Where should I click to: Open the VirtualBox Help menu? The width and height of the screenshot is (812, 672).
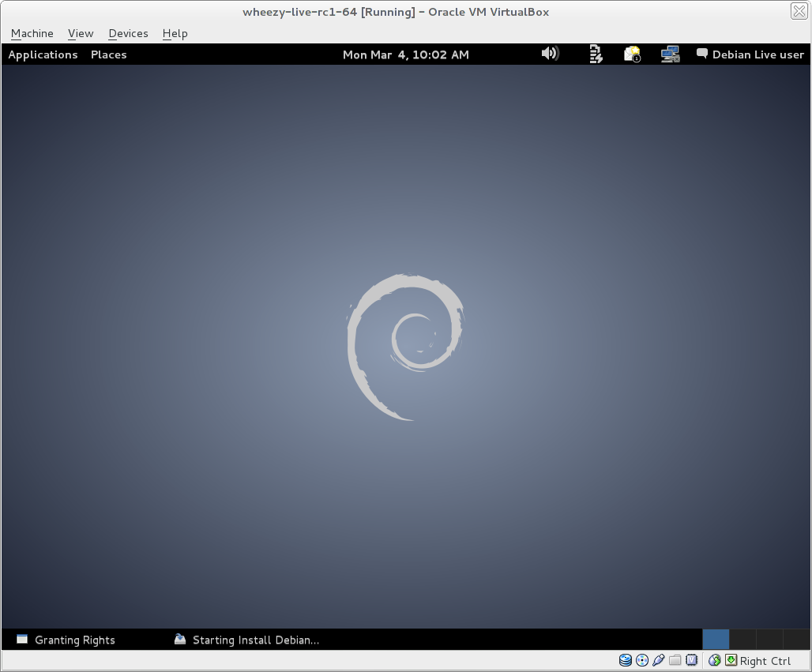tap(175, 33)
